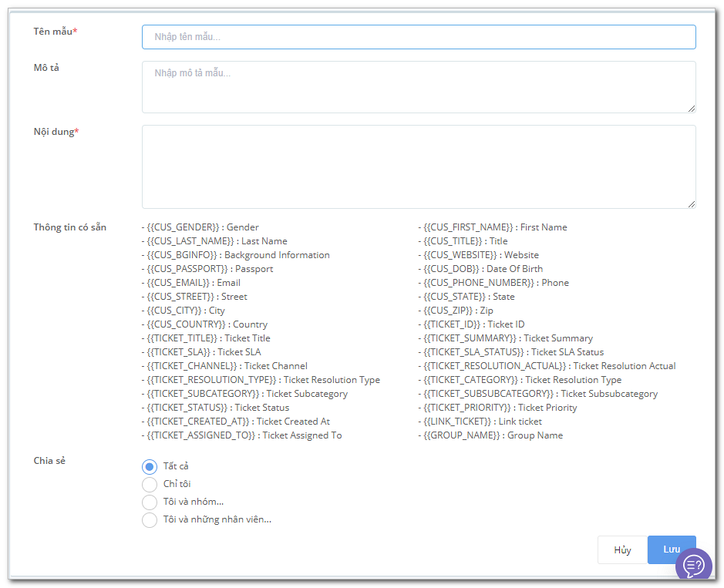Click the 'Lưu' save button
The width and height of the screenshot is (724, 588).
point(672,549)
